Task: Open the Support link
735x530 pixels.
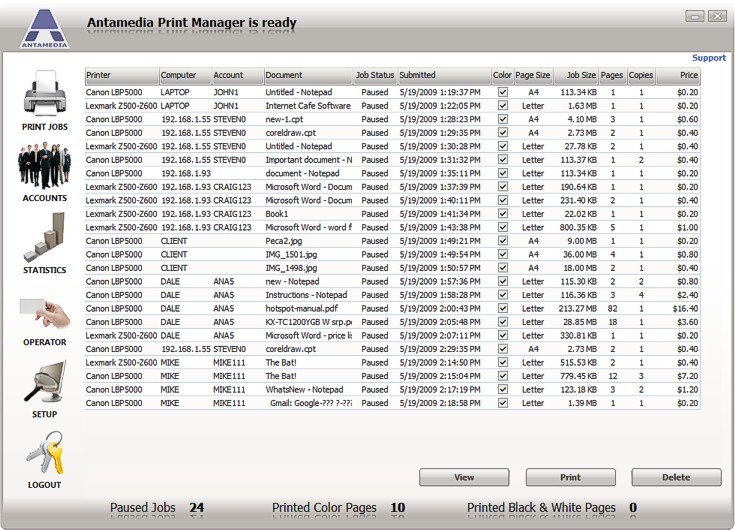Action: point(709,58)
